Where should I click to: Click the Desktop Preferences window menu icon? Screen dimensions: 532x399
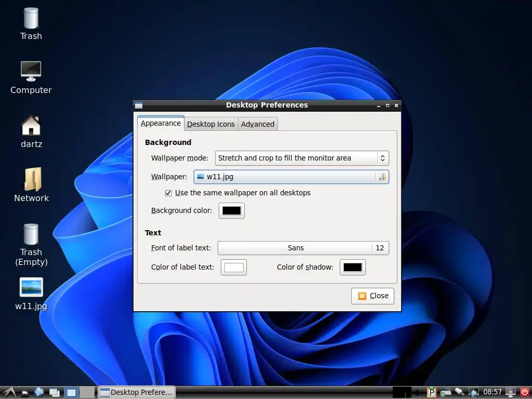[x=138, y=105]
